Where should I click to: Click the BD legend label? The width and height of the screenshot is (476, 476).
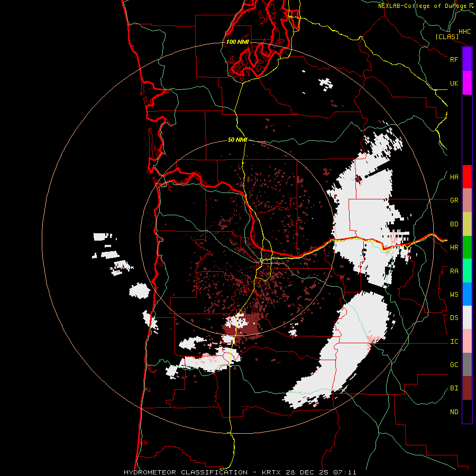point(454,224)
